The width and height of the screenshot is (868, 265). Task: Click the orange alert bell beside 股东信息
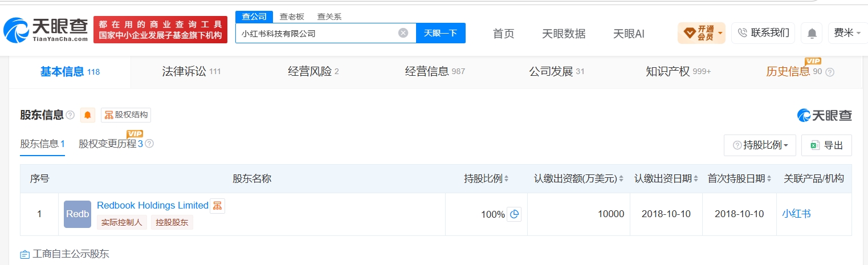(88, 115)
